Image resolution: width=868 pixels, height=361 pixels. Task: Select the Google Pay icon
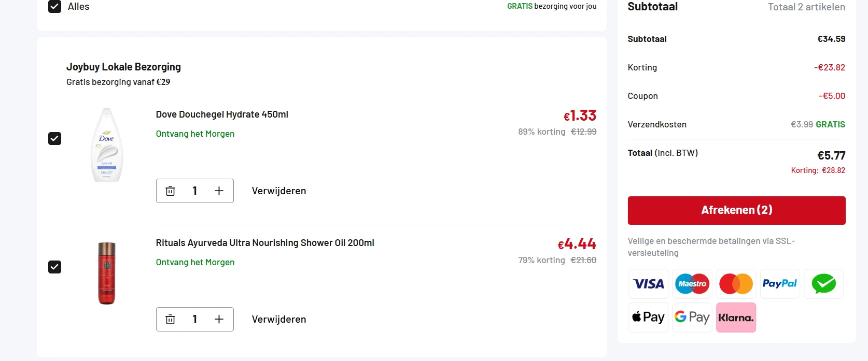pos(692,317)
